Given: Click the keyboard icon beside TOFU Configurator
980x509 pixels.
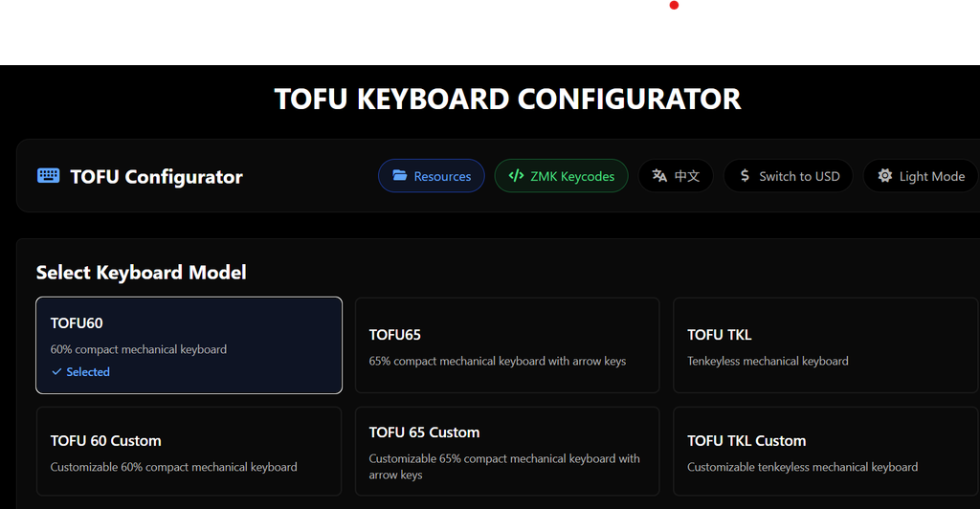Looking at the screenshot, I should [x=48, y=176].
